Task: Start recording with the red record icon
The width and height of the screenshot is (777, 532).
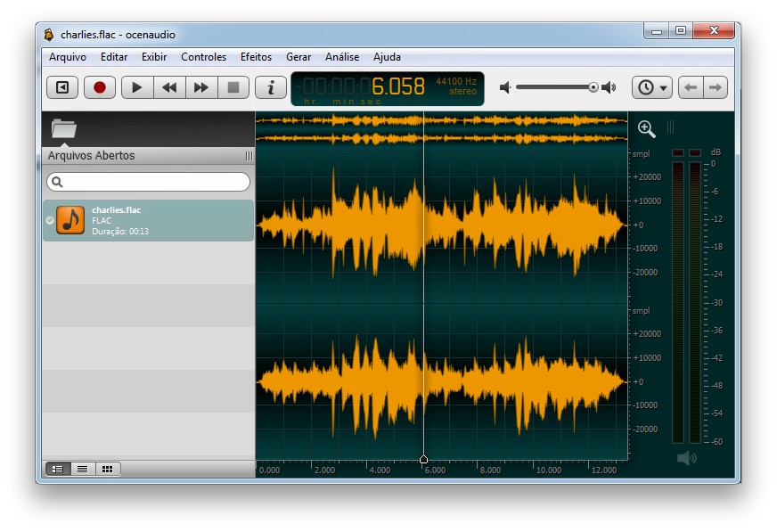Action: pyautogui.click(x=99, y=86)
